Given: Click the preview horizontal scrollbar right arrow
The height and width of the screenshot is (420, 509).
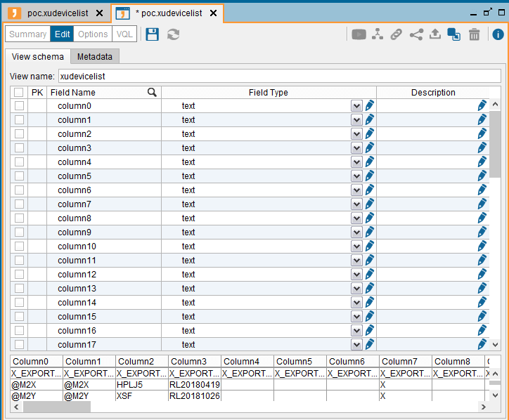Looking at the screenshot, I should (x=484, y=407).
